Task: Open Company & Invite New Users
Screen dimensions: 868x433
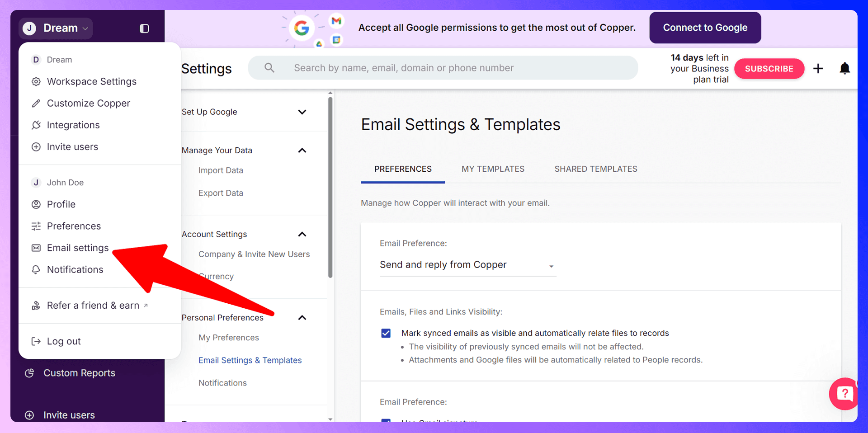Action: coord(254,254)
